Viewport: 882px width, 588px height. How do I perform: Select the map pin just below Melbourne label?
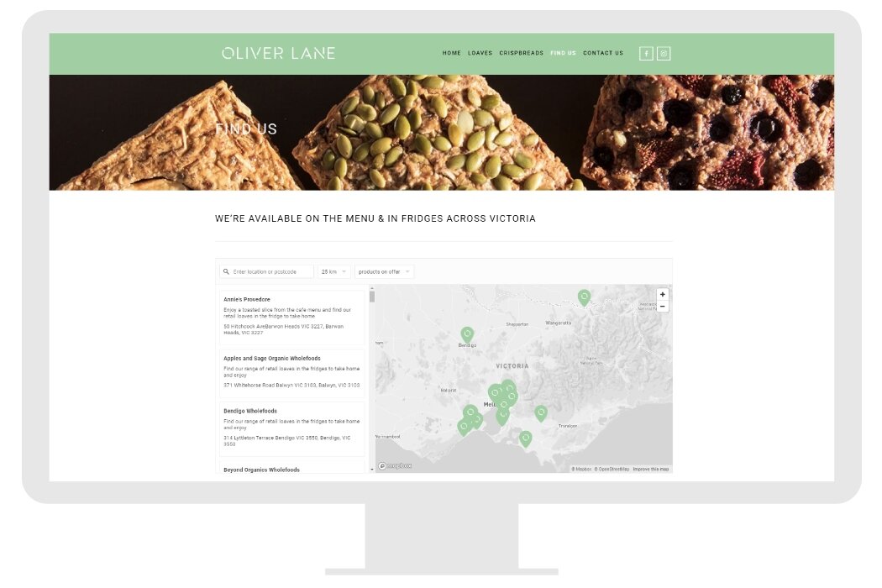502,416
